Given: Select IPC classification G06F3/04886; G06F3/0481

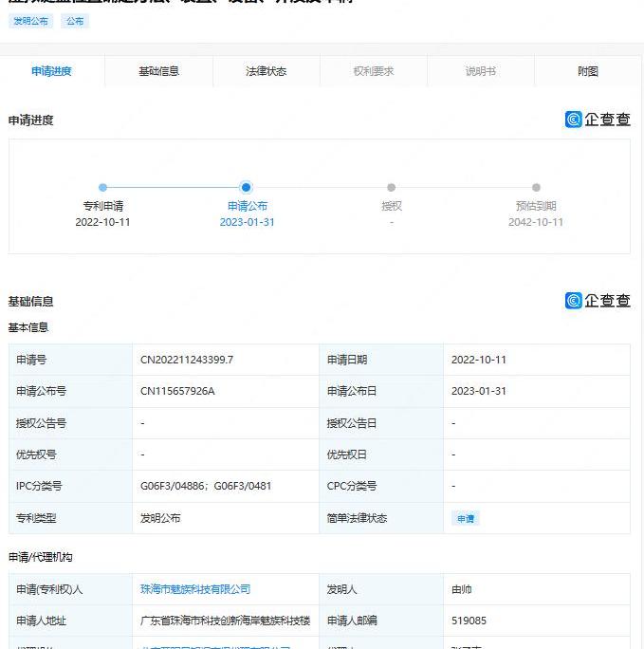Looking at the screenshot, I should tap(206, 486).
